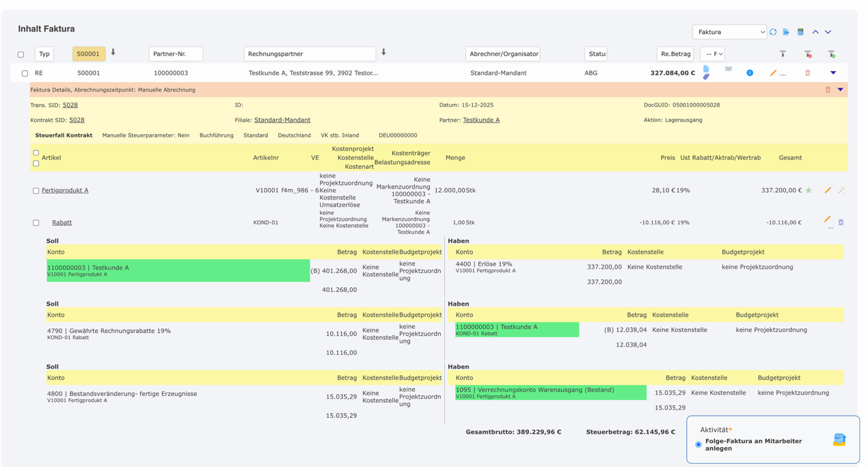The image size is (868, 467).
Task: Click the sort arrow next to 500001 field
Action: tap(113, 53)
